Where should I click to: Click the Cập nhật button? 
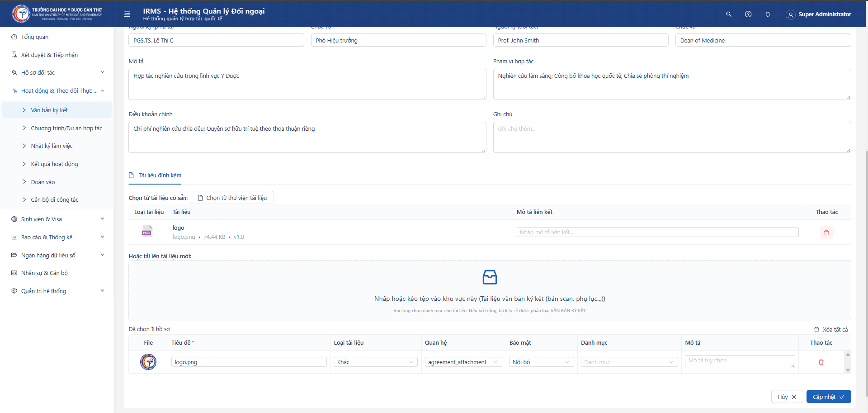pyautogui.click(x=828, y=397)
